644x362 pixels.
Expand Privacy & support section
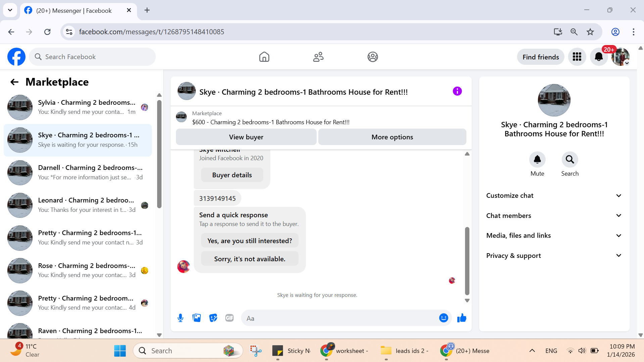point(554,256)
